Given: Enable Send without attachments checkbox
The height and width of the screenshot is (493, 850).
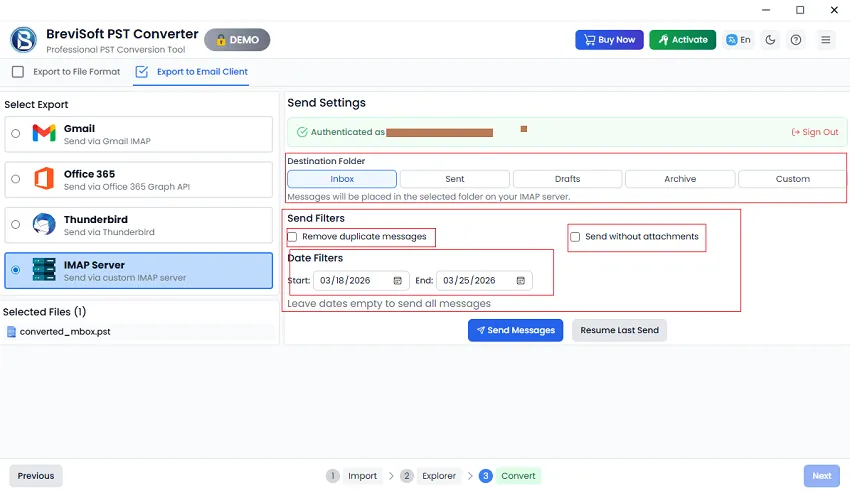Looking at the screenshot, I should (575, 236).
